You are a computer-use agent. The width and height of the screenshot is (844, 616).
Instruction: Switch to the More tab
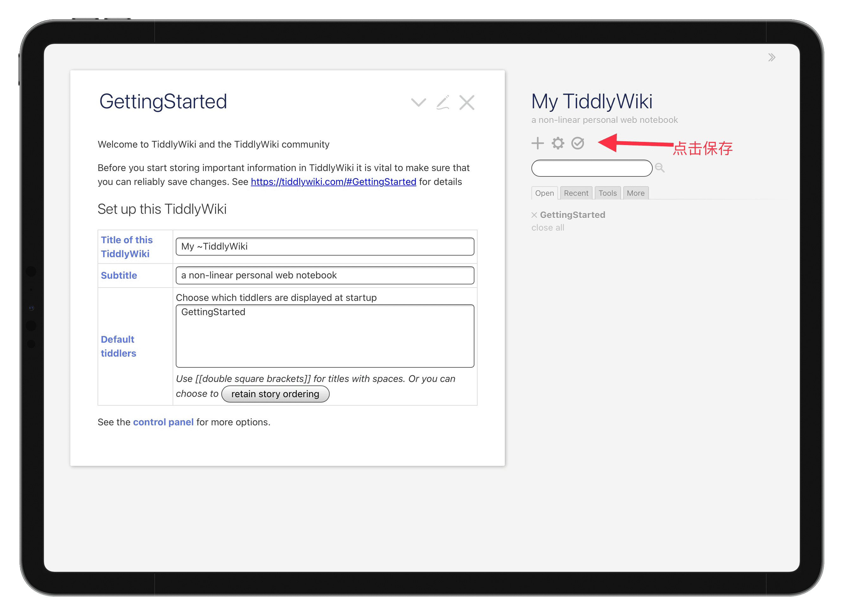click(636, 193)
